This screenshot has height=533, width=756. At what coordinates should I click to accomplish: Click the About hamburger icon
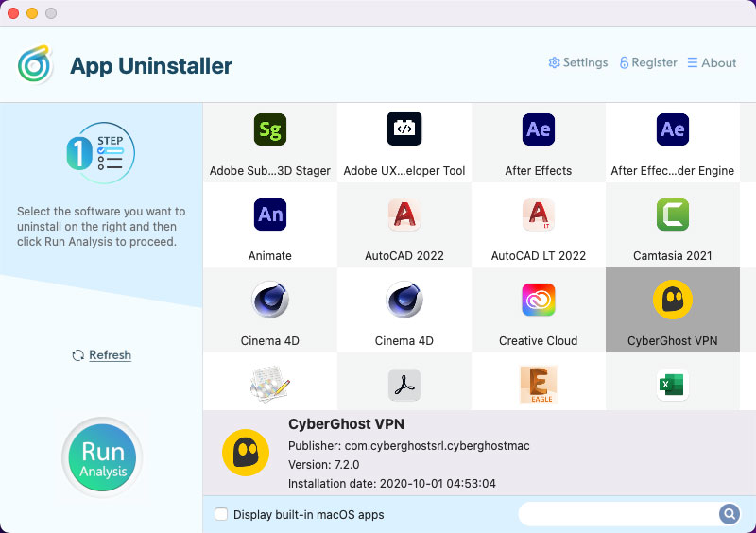pos(693,62)
